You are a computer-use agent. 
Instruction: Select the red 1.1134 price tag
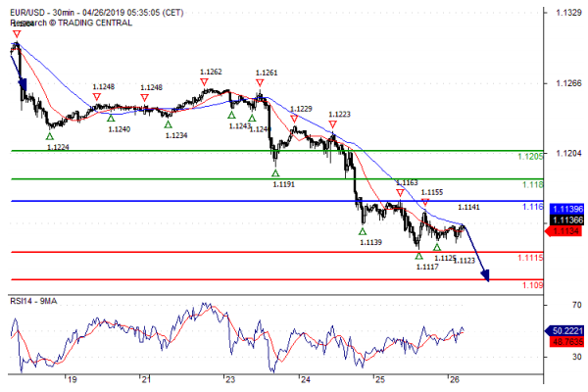567,231
